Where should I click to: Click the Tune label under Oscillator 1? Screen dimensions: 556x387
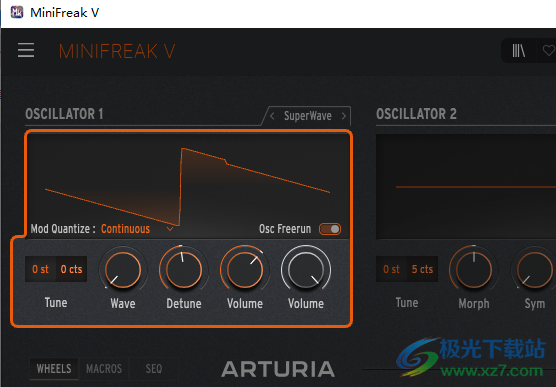[x=56, y=303]
